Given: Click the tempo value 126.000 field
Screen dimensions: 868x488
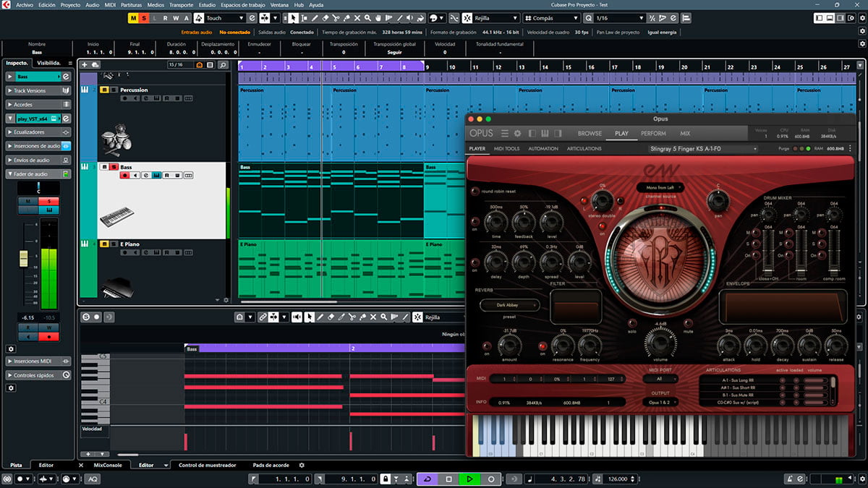Looking at the screenshot, I should pyautogui.click(x=617, y=479).
